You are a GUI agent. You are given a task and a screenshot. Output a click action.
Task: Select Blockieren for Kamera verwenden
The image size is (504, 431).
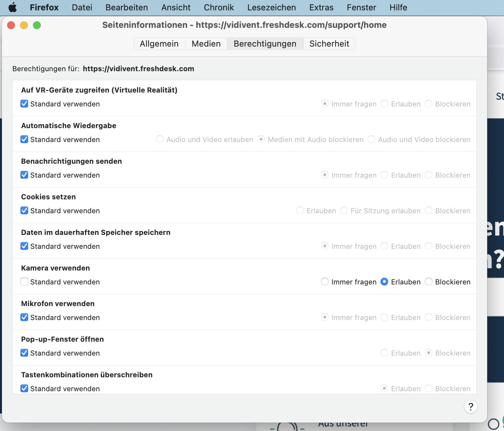[x=429, y=282]
